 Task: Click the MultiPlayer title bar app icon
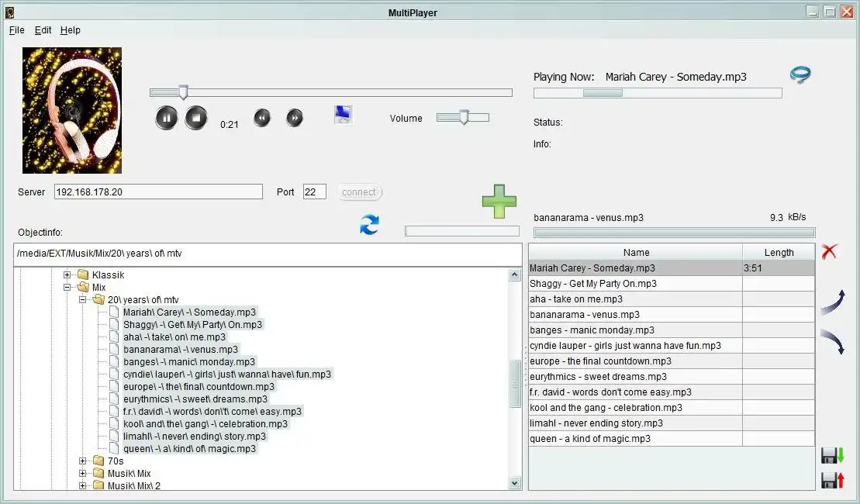point(9,12)
